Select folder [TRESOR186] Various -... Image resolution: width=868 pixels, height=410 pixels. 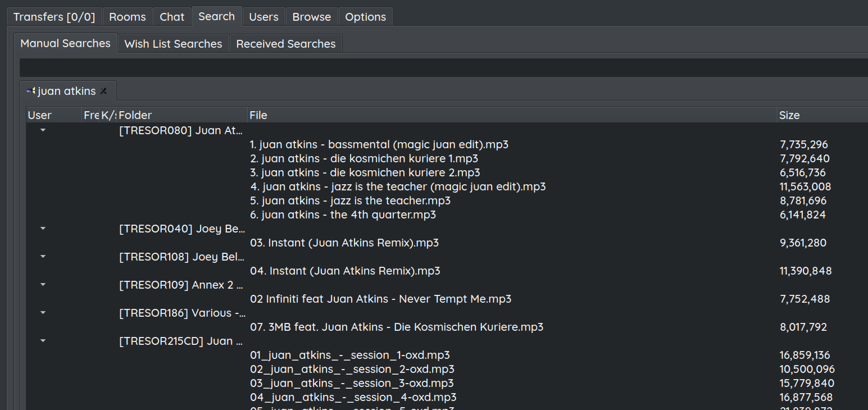pos(182,313)
